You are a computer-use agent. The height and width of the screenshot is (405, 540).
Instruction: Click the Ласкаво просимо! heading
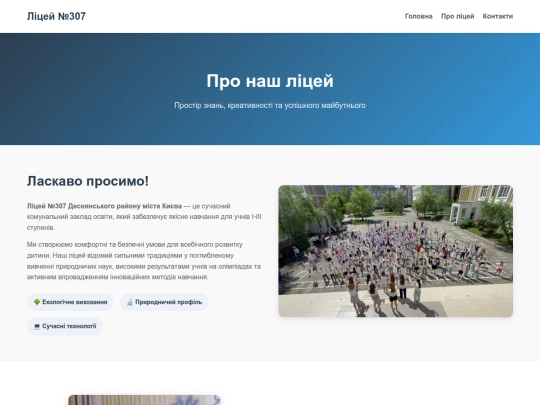[x=88, y=181]
